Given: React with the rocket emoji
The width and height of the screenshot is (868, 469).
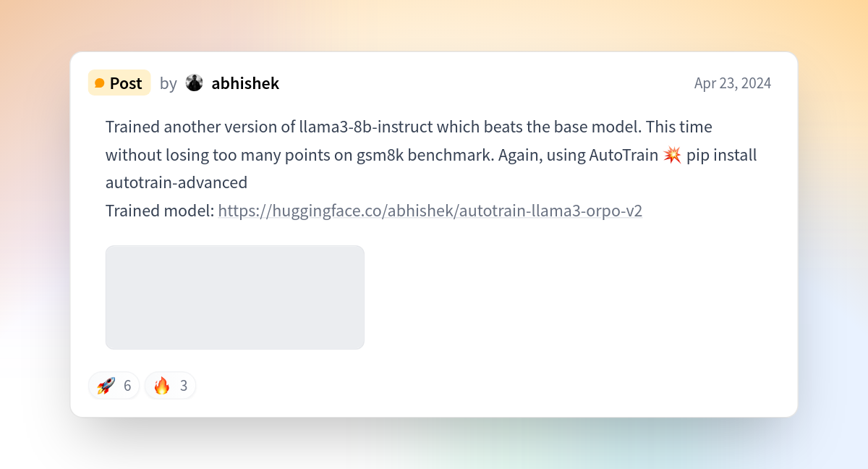Looking at the screenshot, I should pyautogui.click(x=106, y=386).
